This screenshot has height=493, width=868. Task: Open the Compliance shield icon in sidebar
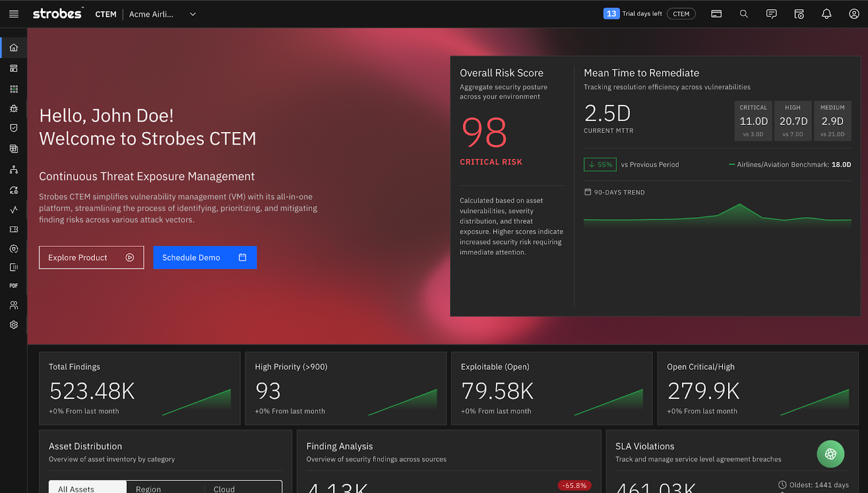(14, 128)
